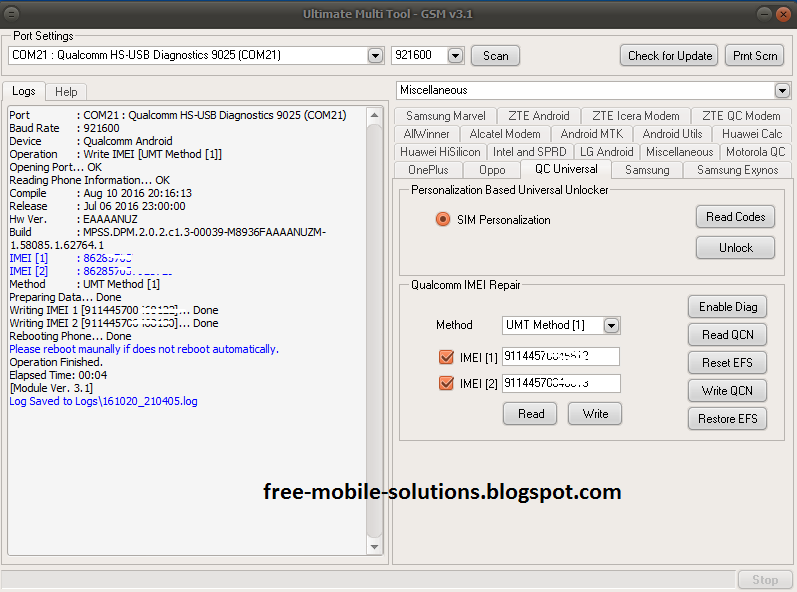This screenshot has height=592, width=797.
Task: Click the log scrollbar up arrow
Action: tap(374, 115)
